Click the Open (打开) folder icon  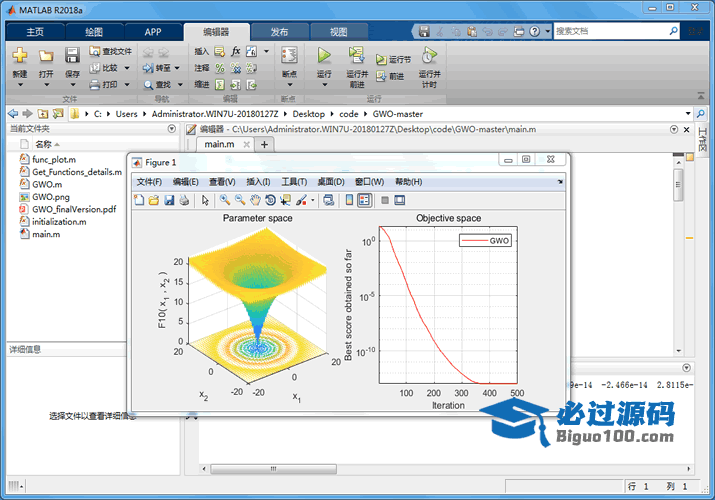pyautogui.click(x=46, y=56)
